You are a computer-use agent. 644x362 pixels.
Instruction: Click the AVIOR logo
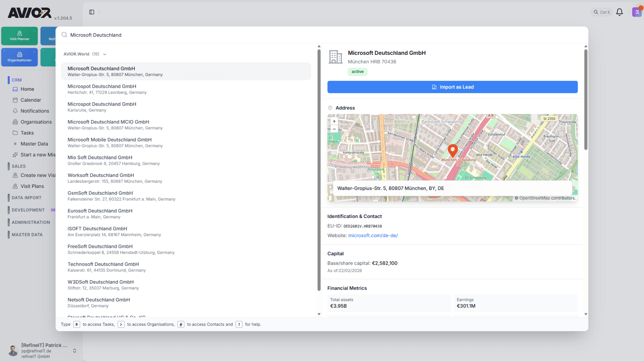(x=30, y=13)
